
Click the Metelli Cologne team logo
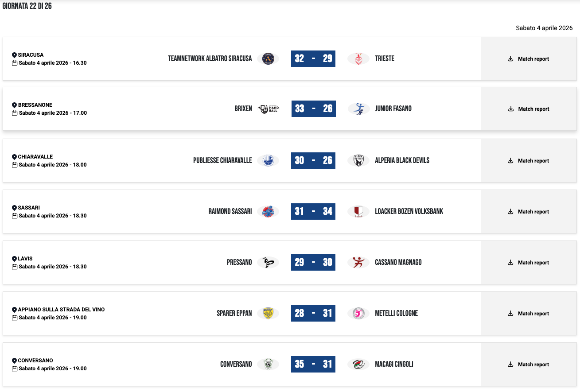pyautogui.click(x=358, y=313)
